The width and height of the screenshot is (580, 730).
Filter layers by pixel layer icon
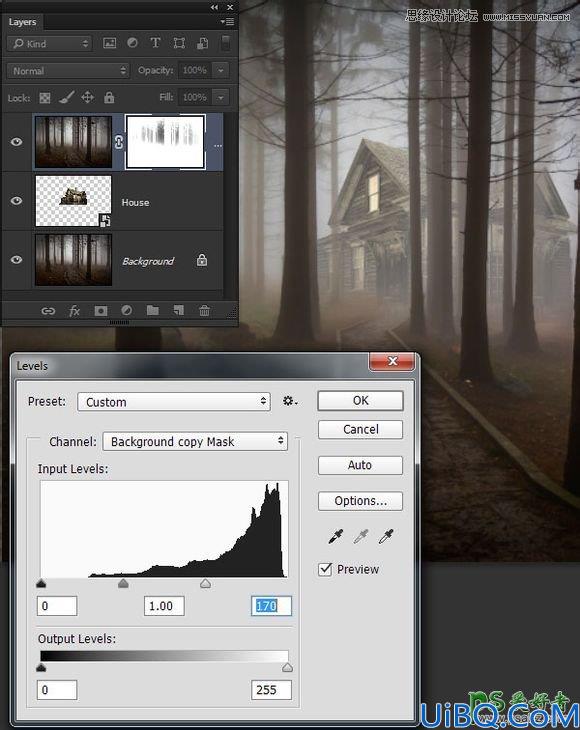coord(109,43)
